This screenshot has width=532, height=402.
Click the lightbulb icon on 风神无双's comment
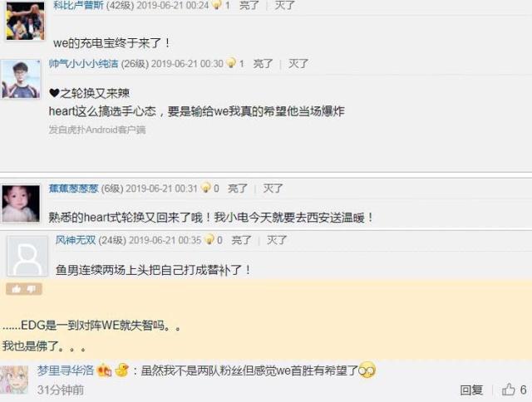point(209,239)
